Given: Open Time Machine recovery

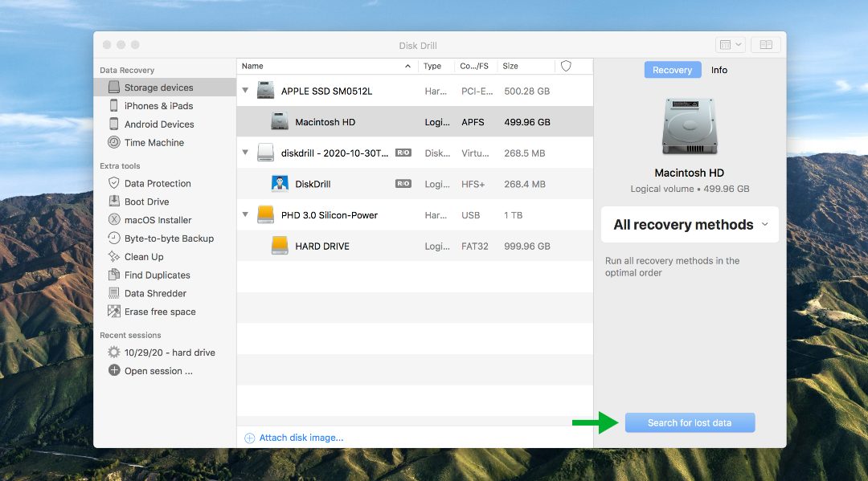Looking at the screenshot, I should click(154, 142).
